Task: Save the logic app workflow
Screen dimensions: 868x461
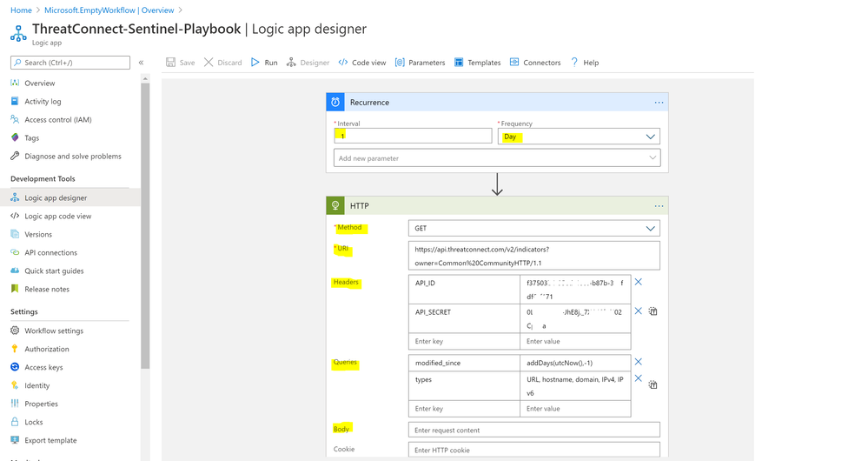Action: [181, 63]
